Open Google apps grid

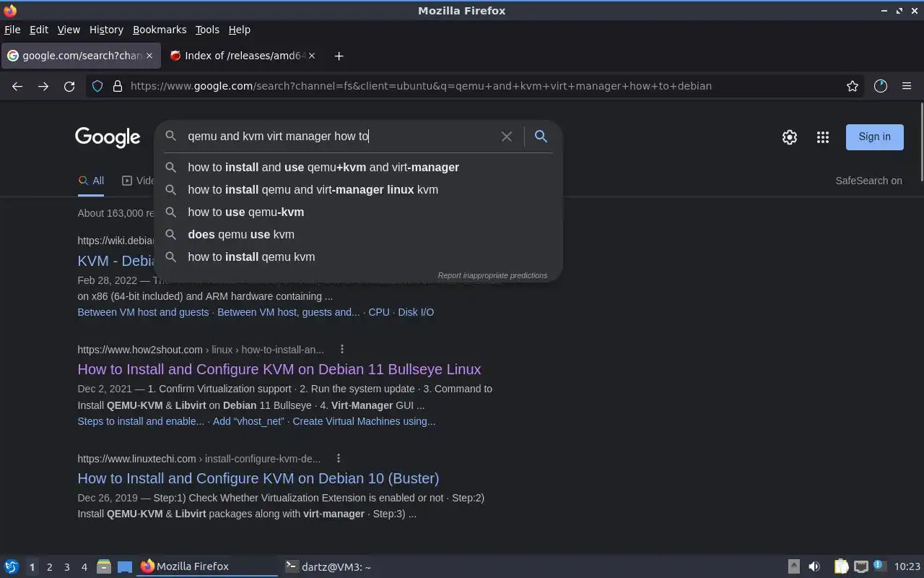coord(823,137)
